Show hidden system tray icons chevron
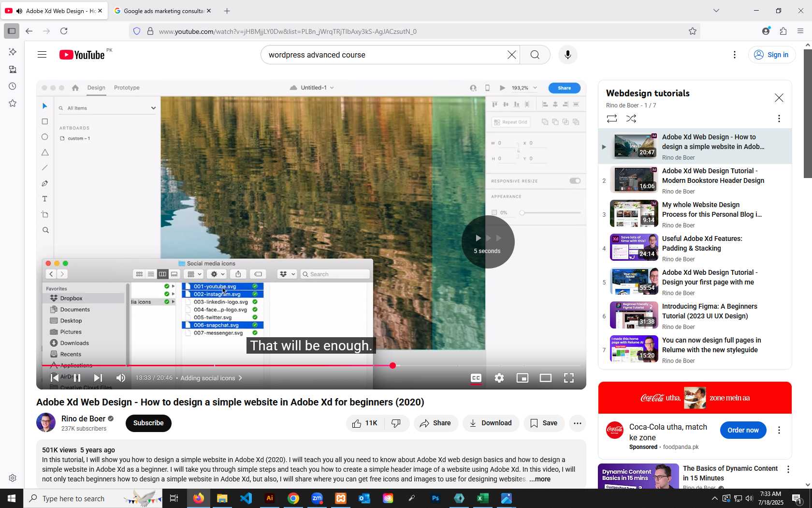Viewport: 812px width, 508px height. (x=714, y=498)
